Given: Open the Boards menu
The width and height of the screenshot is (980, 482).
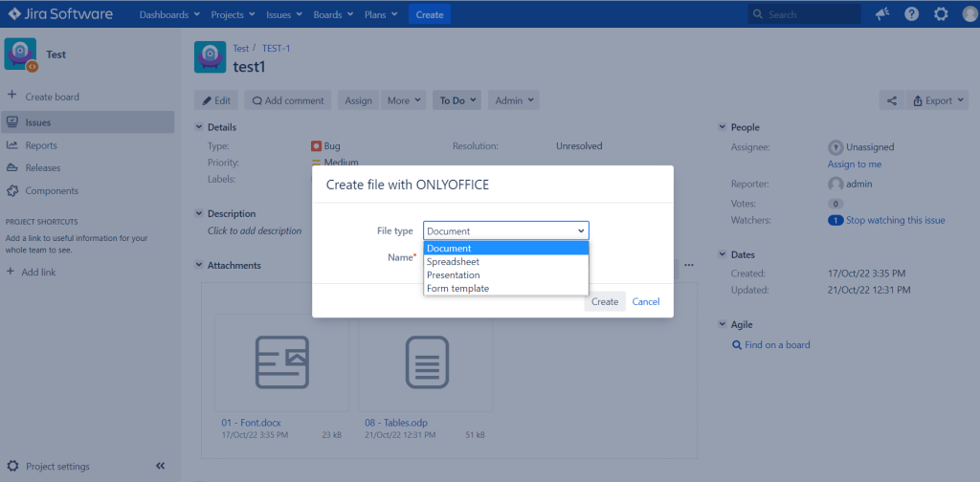Looking at the screenshot, I should pos(333,14).
